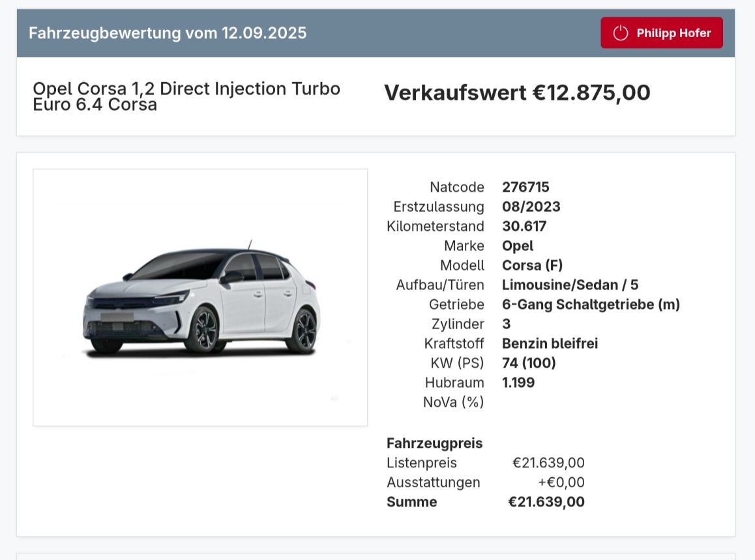
Task: Click the Limousine/Sedan / 5 body type value
Action: click(570, 285)
